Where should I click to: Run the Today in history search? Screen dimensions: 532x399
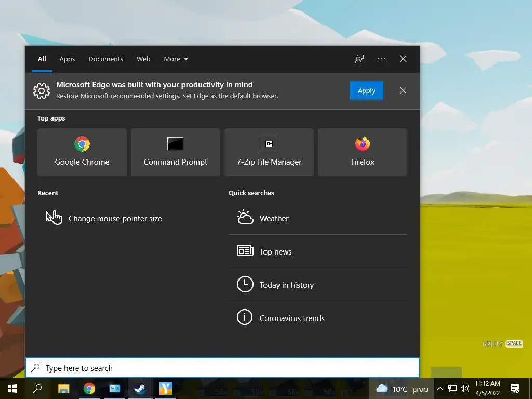318,285
